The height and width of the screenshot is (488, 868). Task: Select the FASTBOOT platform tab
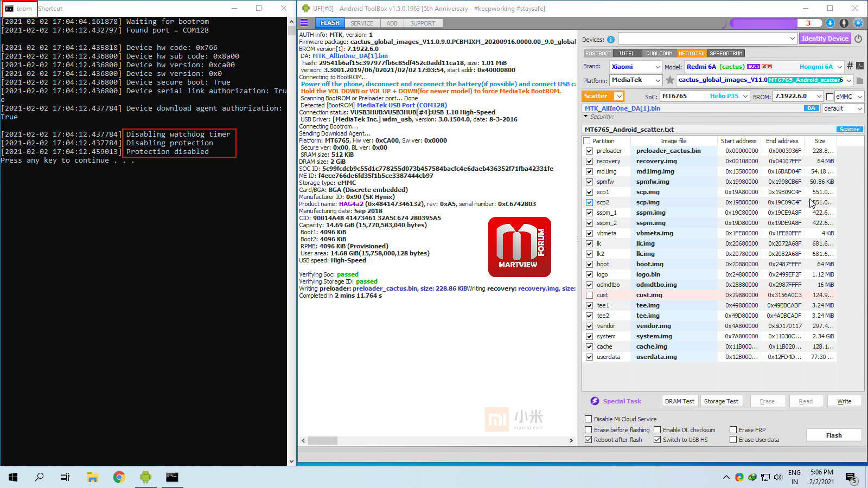598,54
